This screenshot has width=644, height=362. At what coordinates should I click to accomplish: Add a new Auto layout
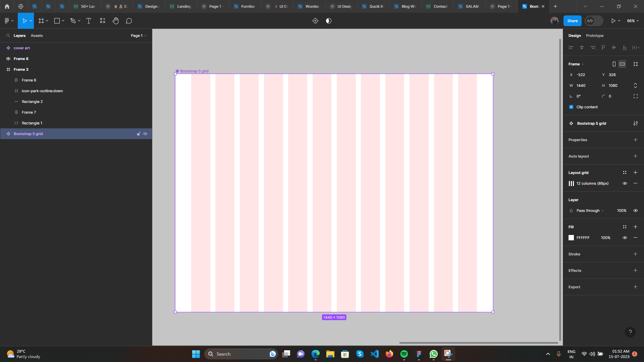point(635,156)
